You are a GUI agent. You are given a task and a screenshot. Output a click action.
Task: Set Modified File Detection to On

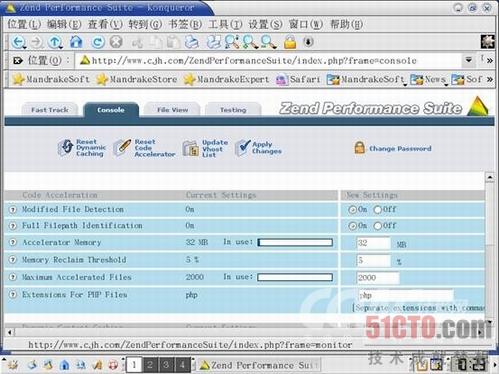pyautogui.click(x=352, y=210)
